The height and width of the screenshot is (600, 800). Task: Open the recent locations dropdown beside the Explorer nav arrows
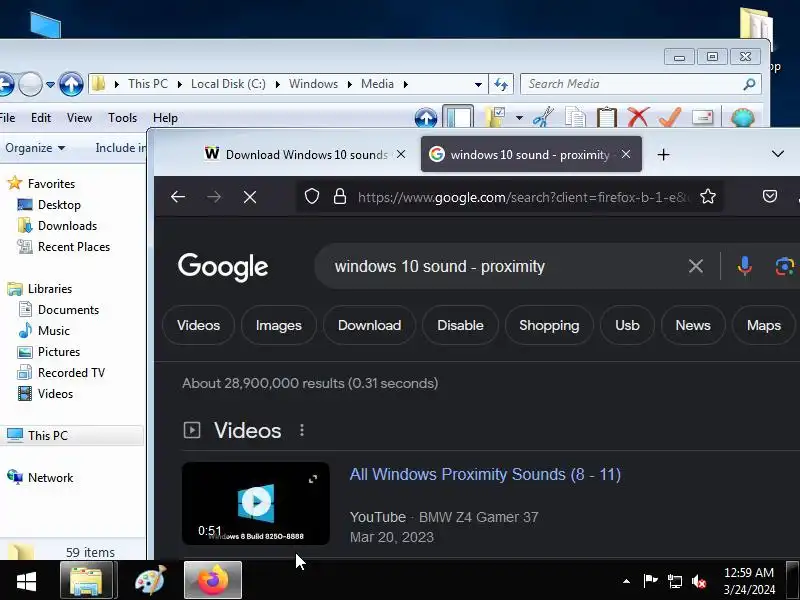click(50, 84)
